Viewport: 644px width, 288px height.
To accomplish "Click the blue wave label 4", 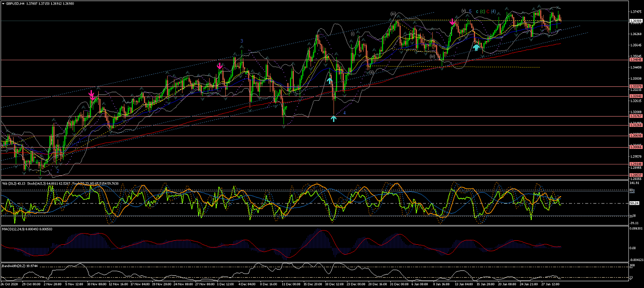I will (x=344, y=113).
